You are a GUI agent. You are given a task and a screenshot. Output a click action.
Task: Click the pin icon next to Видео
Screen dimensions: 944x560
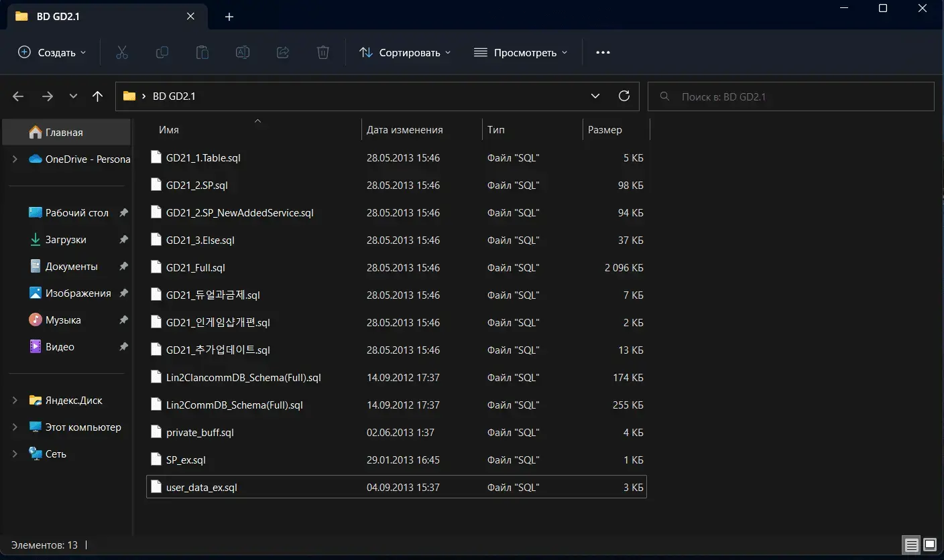click(x=123, y=346)
